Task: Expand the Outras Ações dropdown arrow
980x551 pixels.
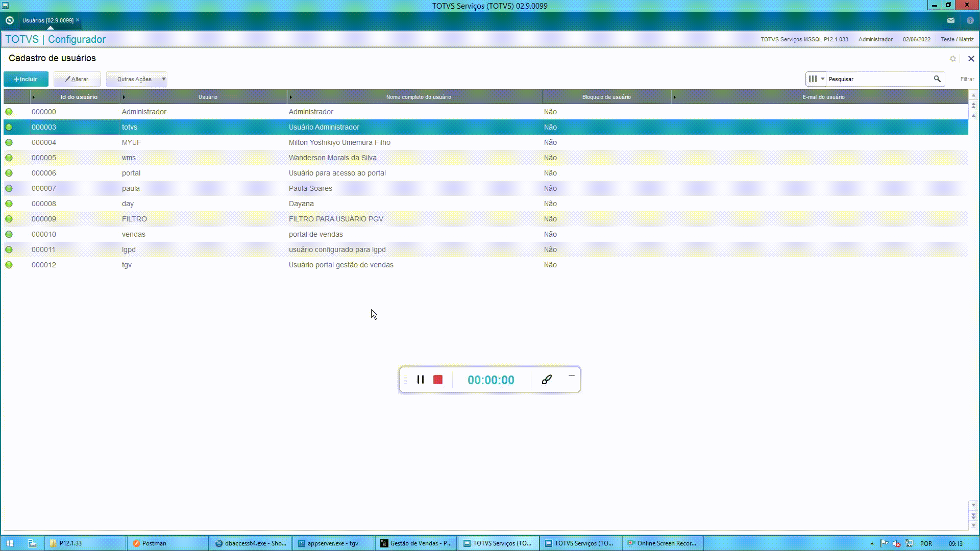Action: pos(163,79)
